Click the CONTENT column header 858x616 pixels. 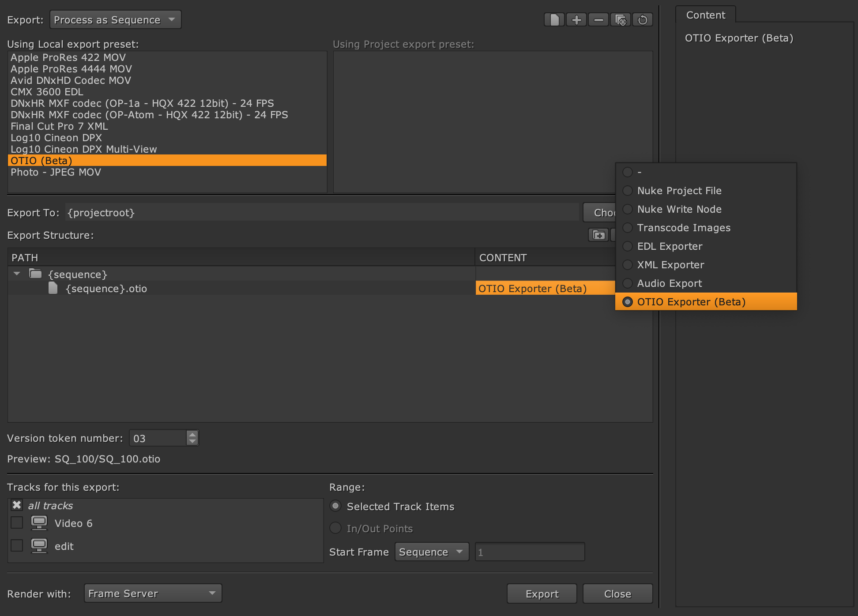click(x=545, y=257)
